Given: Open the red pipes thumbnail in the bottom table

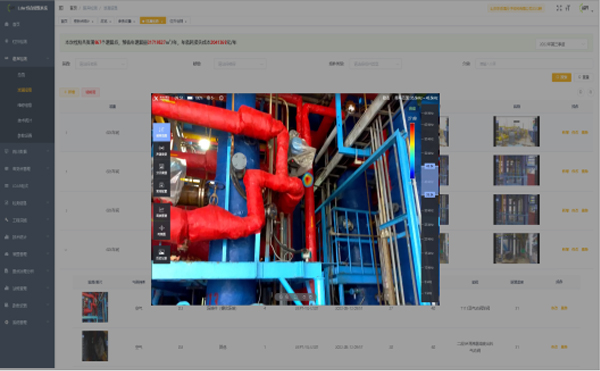Looking at the screenshot, I should [x=95, y=307].
